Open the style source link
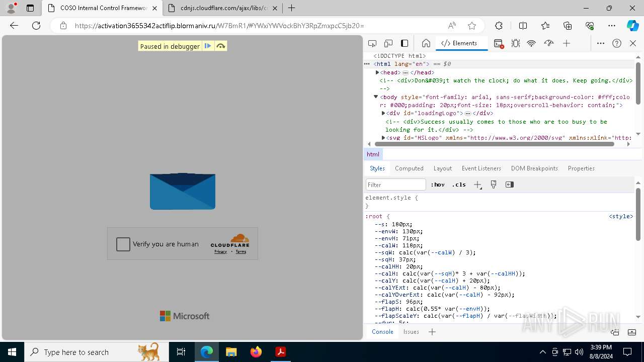The width and height of the screenshot is (644, 362). tap(621, 216)
